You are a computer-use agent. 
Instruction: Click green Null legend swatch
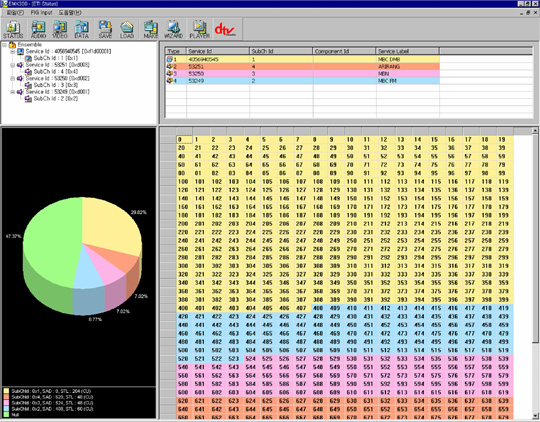[x=6, y=415]
